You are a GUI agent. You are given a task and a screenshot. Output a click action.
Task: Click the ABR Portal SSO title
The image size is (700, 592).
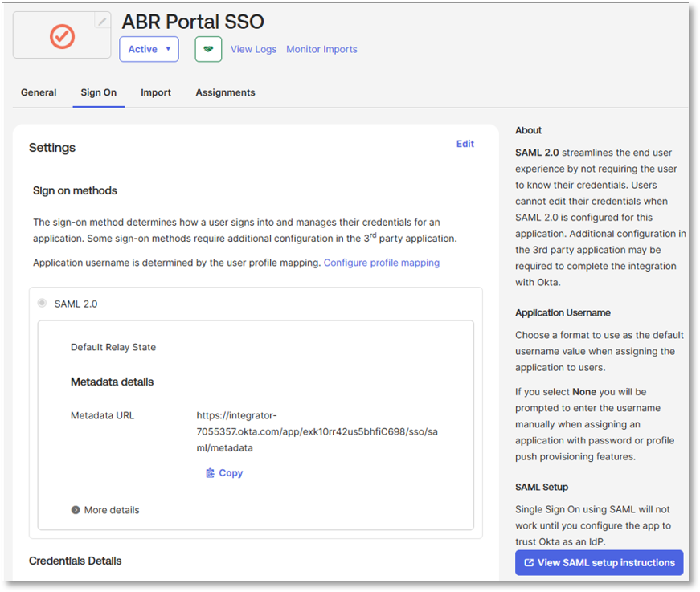coord(192,22)
